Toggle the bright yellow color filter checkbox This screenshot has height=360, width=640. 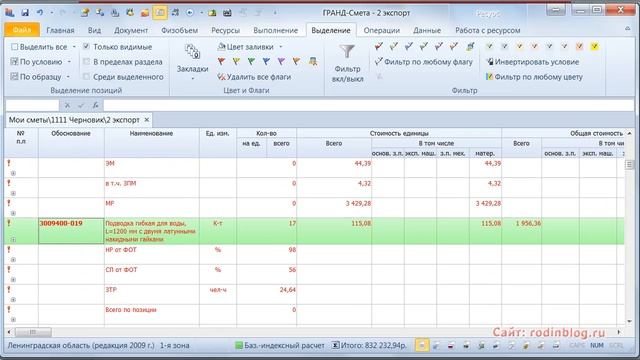[594, 47]
